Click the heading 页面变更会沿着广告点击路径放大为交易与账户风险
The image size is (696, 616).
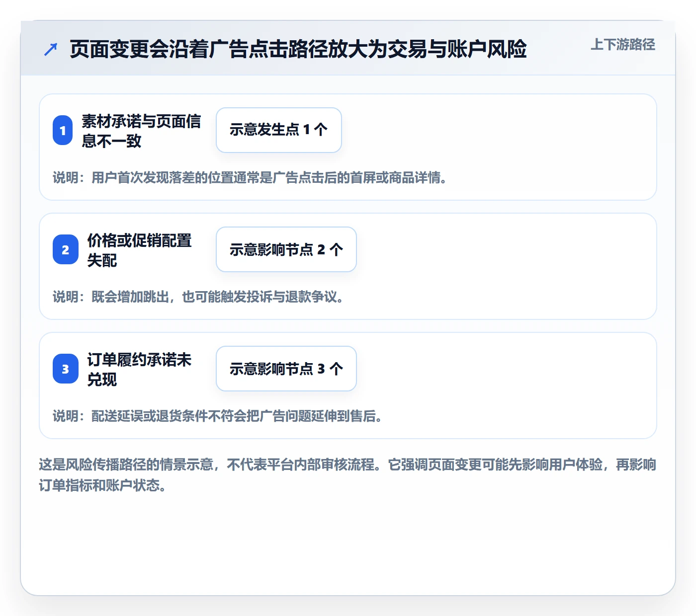[x=298, y=49]
